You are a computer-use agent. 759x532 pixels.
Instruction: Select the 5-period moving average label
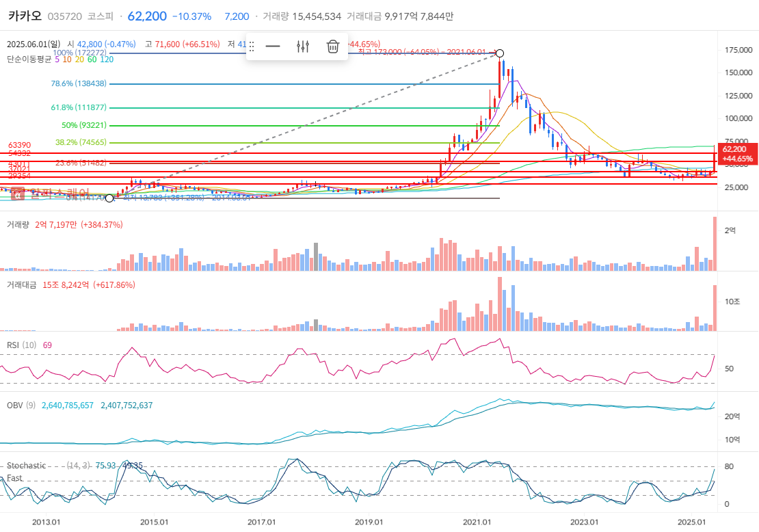coord(57,59)
